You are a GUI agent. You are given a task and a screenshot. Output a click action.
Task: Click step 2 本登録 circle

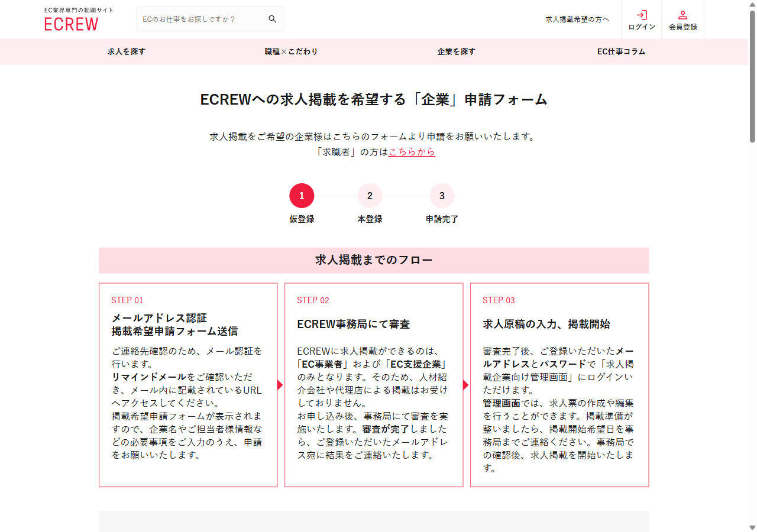370,196
